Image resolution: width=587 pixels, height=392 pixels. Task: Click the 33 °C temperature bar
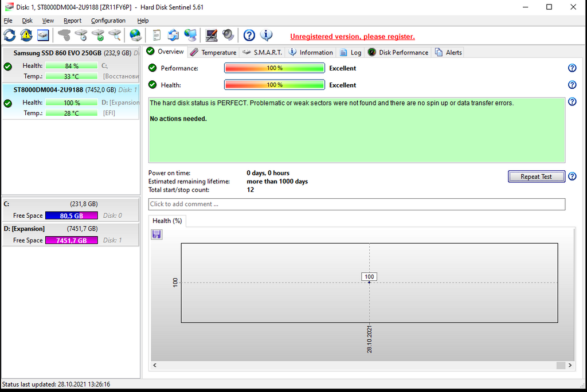[72, 76]
